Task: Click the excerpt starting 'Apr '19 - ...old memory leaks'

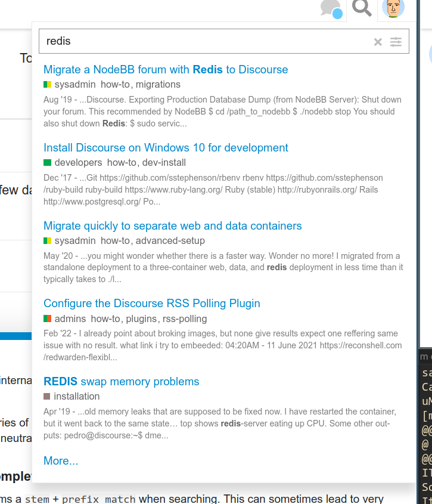Action: [x=220, y=423]
